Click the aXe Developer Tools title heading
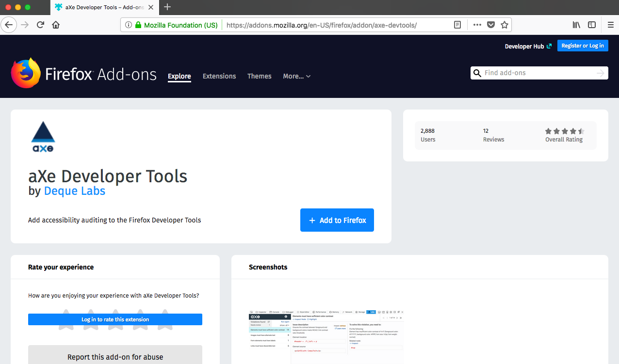The width and height of the screenshot is (619, 364). tap(108, 175)
